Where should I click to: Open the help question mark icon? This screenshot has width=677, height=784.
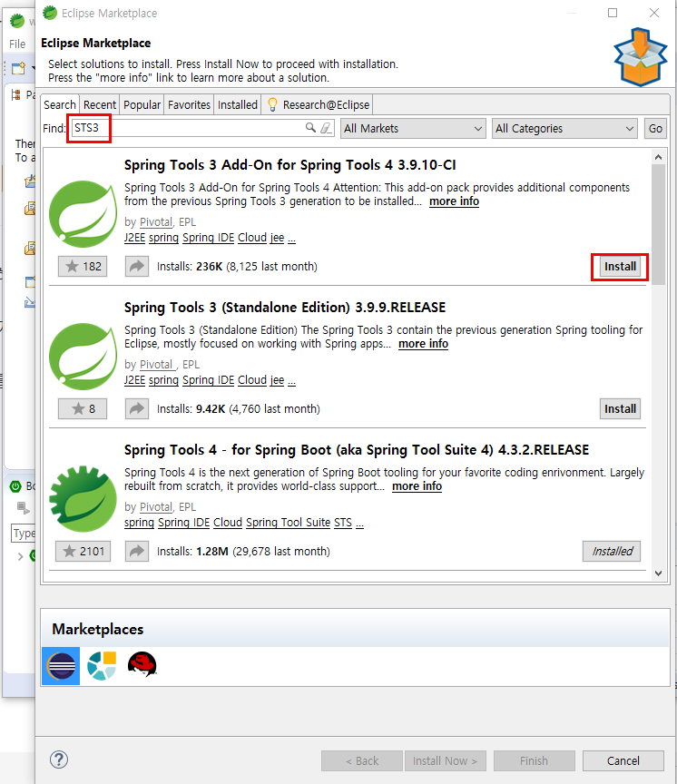[59, 759]
